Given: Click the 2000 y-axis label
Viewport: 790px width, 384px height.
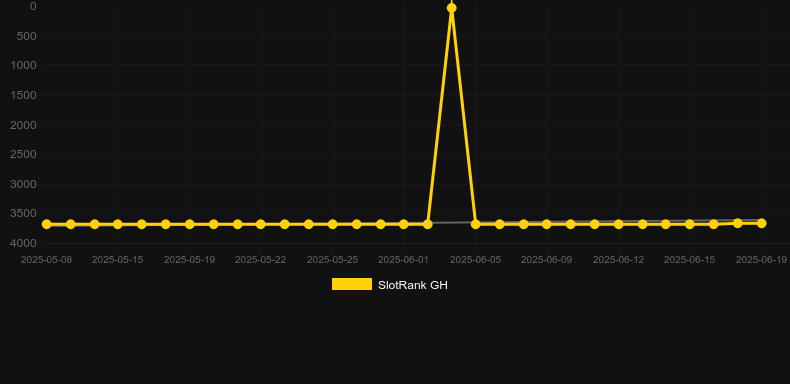Looking at the screenshot, I should click(24, 125).
